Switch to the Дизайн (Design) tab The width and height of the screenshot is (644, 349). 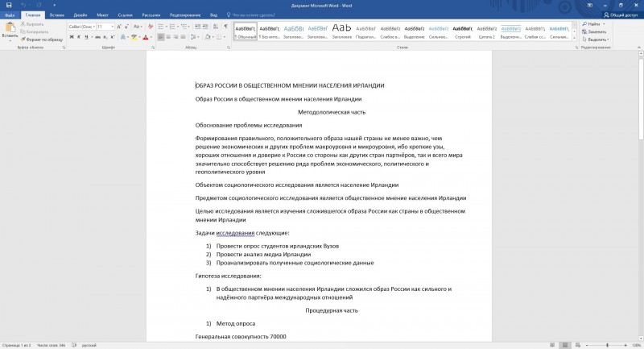80,15
